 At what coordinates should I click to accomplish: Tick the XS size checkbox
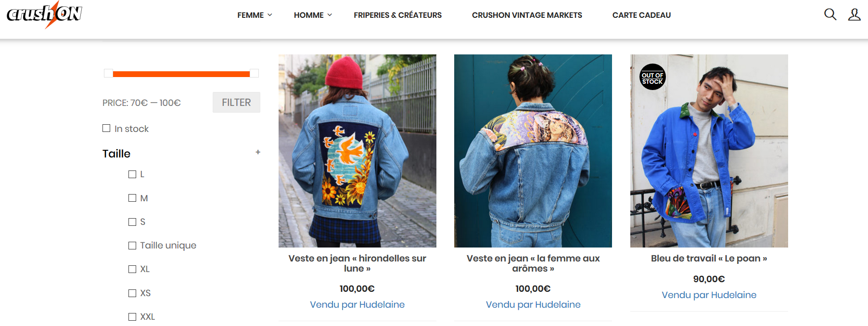[x=132, y=293]
